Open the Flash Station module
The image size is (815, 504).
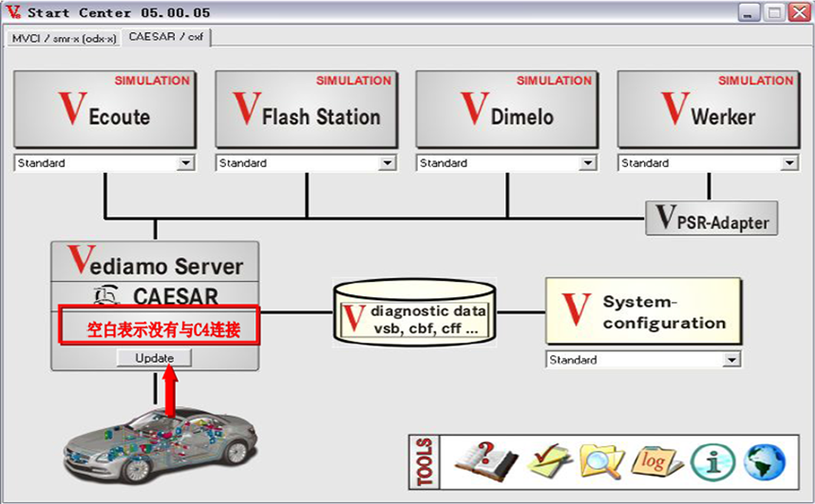click(307, 110)
